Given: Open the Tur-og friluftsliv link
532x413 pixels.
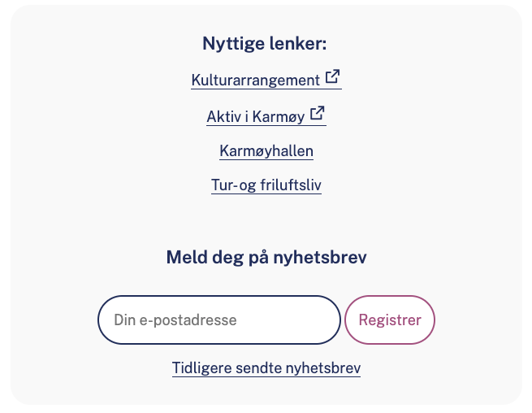Looking at the screenshot, I should (266, 185).
